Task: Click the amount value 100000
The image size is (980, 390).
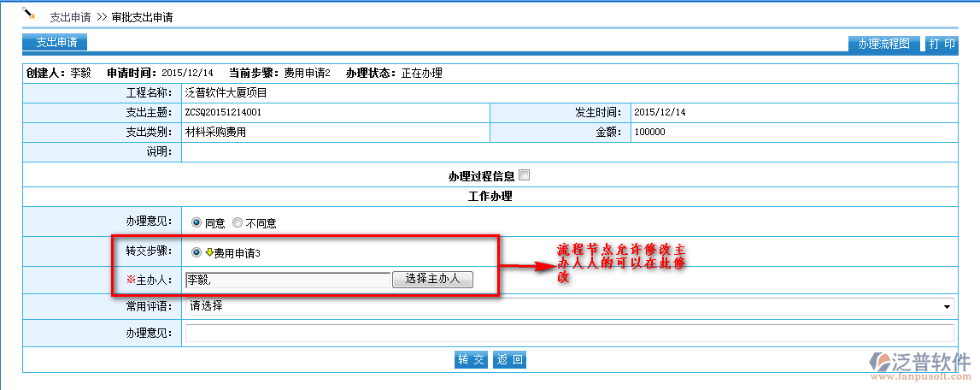Action: point(649,132)
